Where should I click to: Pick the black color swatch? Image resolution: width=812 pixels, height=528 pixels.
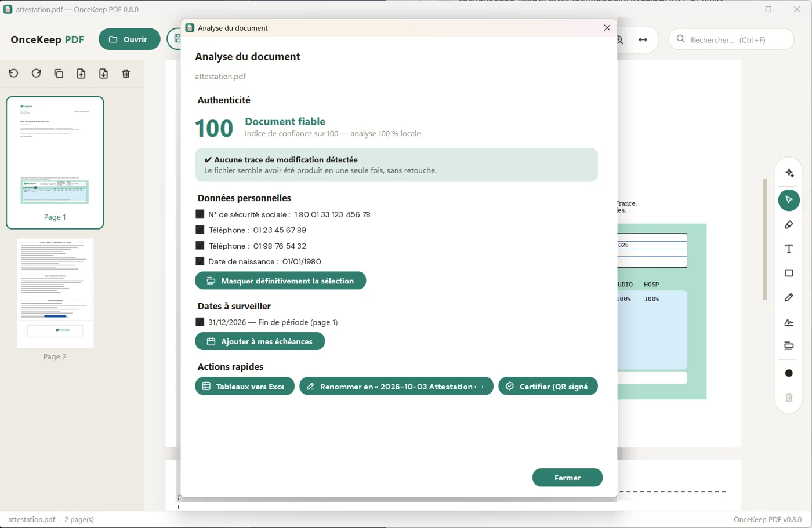point(789,373)
